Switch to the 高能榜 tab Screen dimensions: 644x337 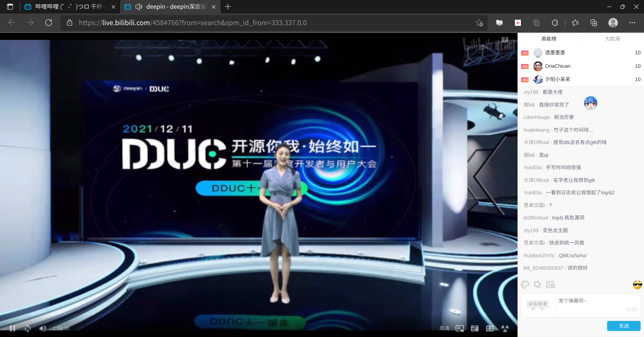tap(549, 39)
